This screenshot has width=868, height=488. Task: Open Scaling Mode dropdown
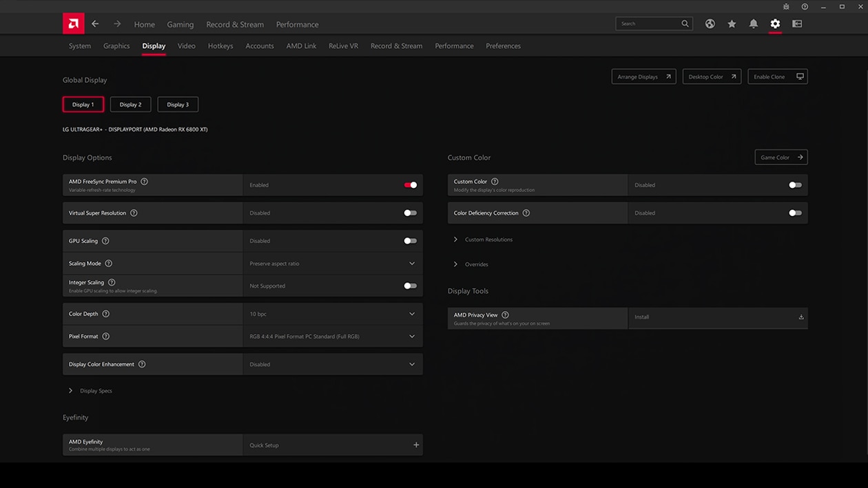coord(333,264)
